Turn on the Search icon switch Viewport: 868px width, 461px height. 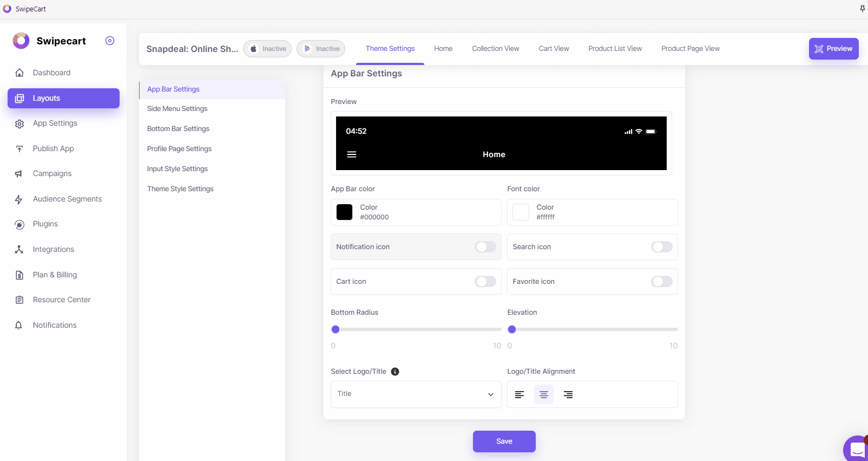point(662,247)
